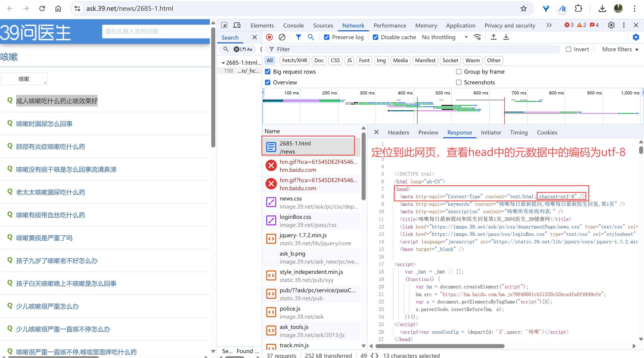Pretty-print response with braces icon
The height and width of the screenshot is (358, 644).
click(374, 355)
